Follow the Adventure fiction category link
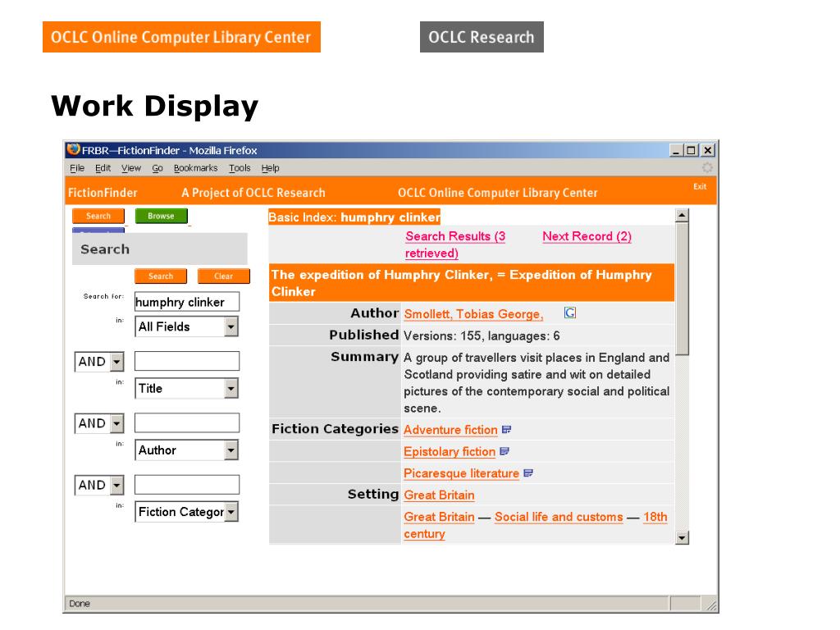 [x=450, y=430]
